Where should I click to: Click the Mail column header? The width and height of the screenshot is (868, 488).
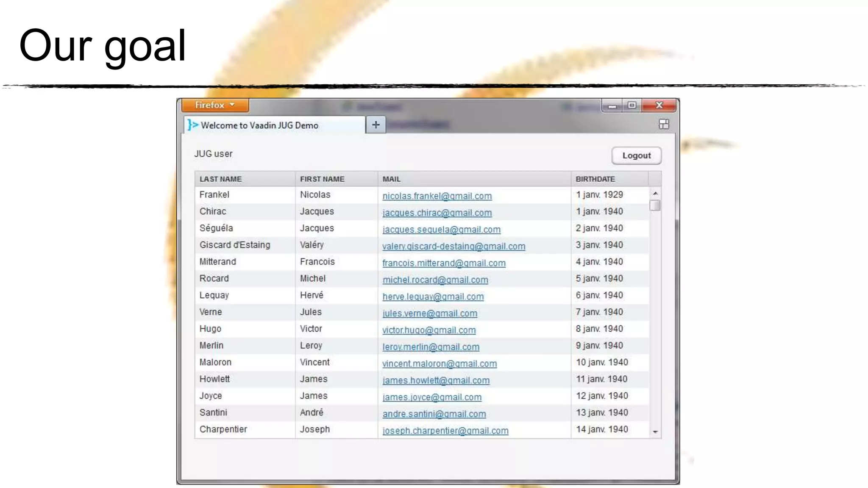391,179
